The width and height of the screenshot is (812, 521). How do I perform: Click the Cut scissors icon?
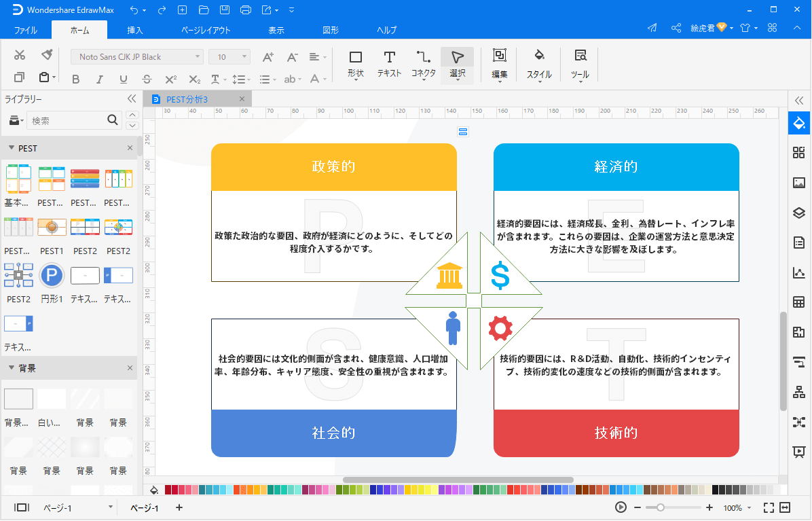coord(20,55)
